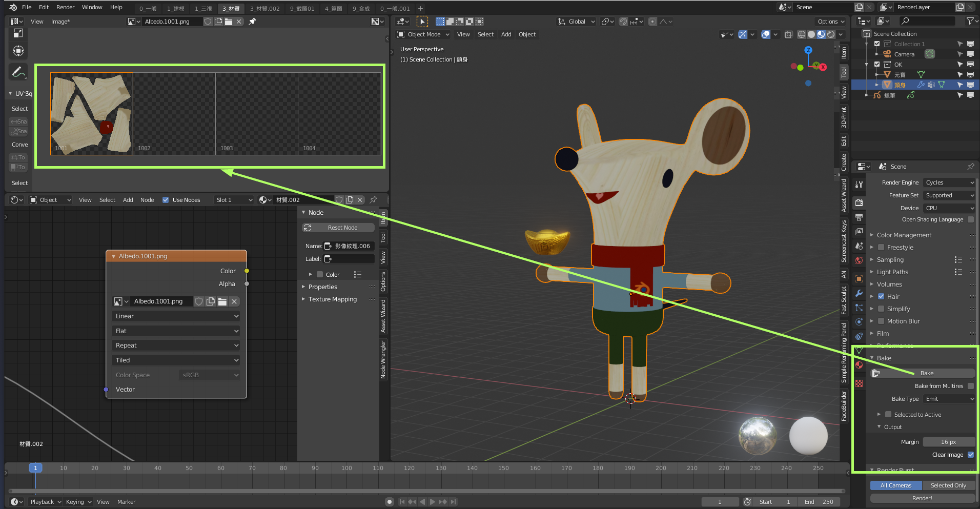Enable the Simplify checkbox

pos(881,309)
